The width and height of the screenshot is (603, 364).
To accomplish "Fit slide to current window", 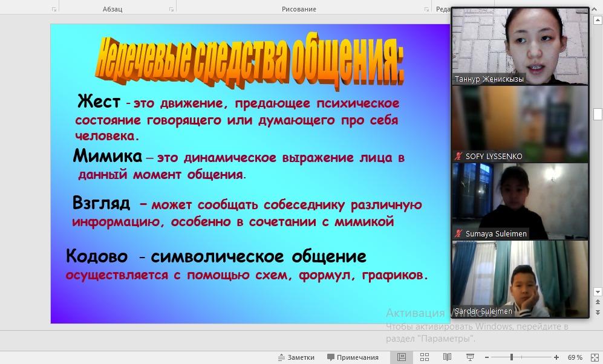I will [595, 357].
